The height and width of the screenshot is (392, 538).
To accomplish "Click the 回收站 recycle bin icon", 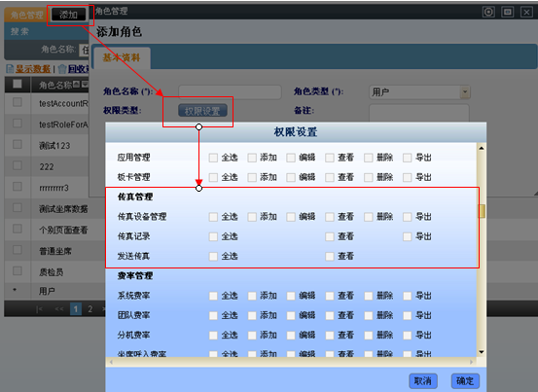I will click(x=62, y=69).
